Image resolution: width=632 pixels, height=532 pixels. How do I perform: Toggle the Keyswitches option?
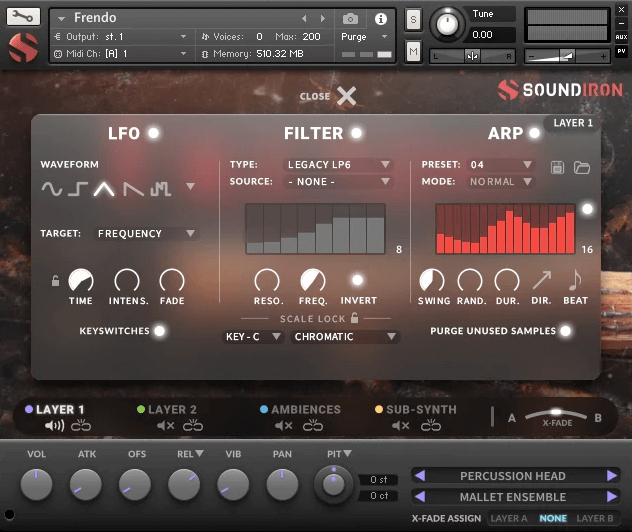158,331
